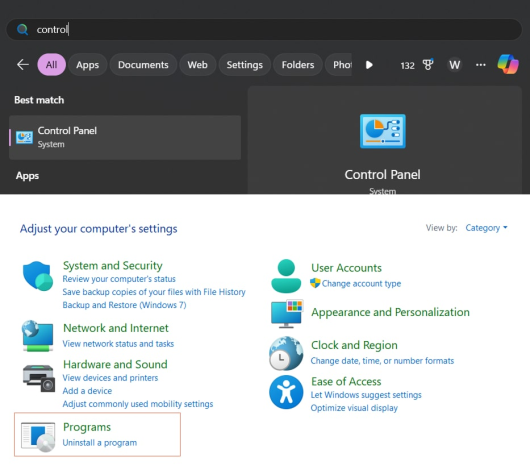The image size is (530, 470).
Task: Open the three-dot more options menu
Action: click(481, 65)
